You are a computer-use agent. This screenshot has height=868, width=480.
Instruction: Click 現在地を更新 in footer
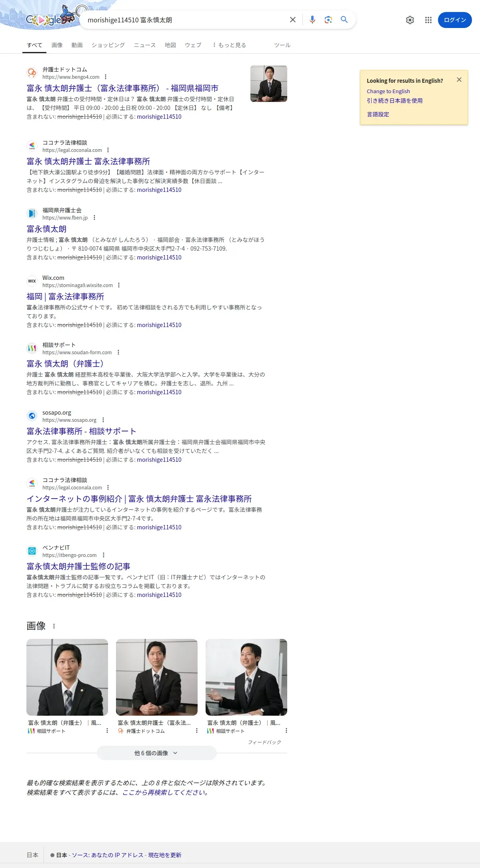(165, 855)
